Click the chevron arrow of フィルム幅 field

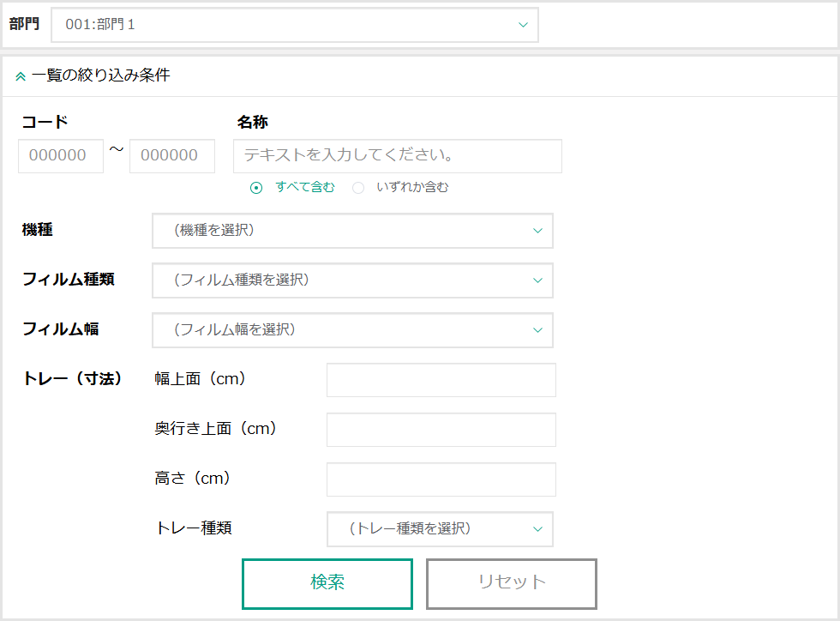click(x=537, y=330)
